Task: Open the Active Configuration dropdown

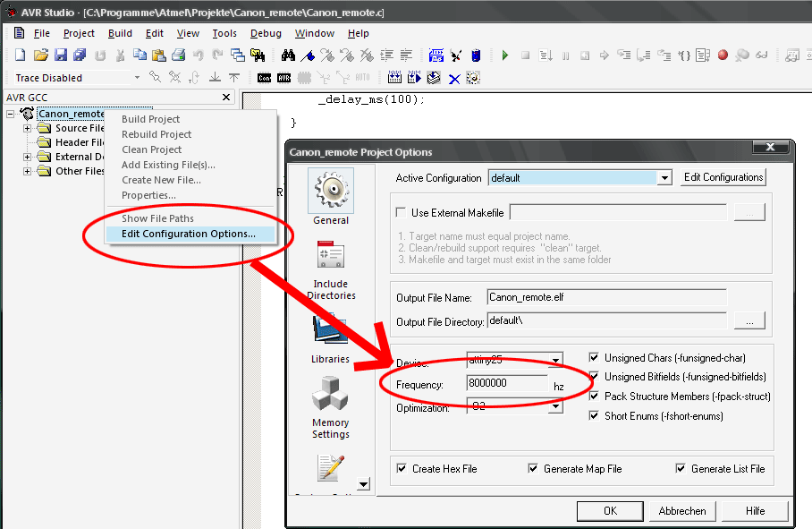Action: pyautogui.click(x=664, y=178)
